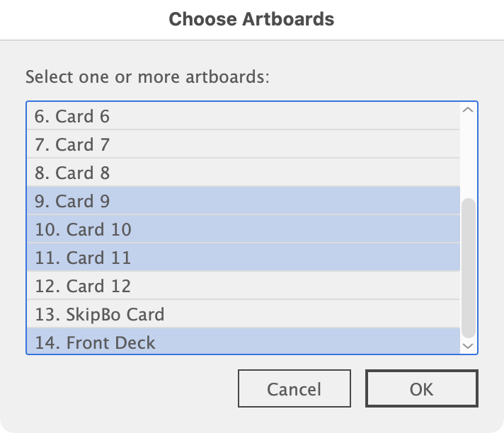Viewport: 504px width, 433px height.
Task: Click the scroll down arrow
Action: pos(468,345)
